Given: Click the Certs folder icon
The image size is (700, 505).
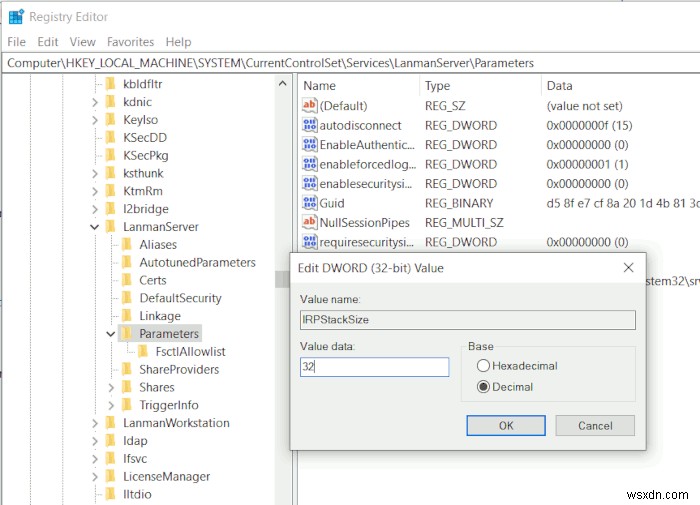Looking at the screenshot, I should coord(127,280).
